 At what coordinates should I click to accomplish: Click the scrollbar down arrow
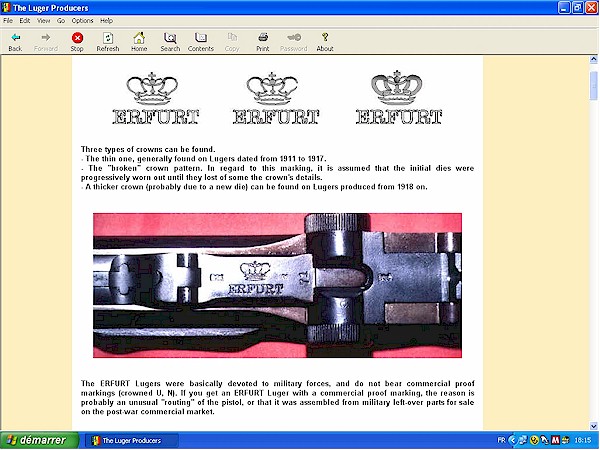(x=593, y=426)
